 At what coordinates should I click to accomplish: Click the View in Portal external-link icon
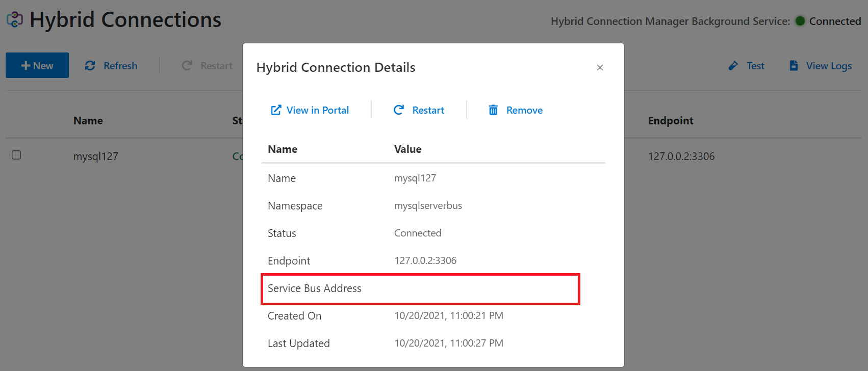click(x=276, y=110)
